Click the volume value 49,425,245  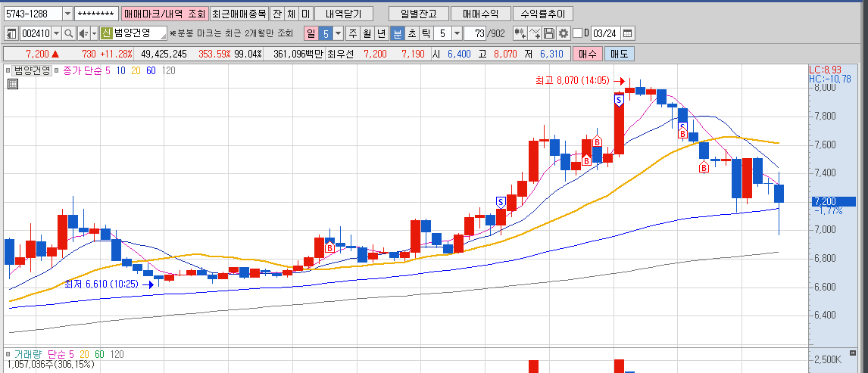(x=164, y=54)
